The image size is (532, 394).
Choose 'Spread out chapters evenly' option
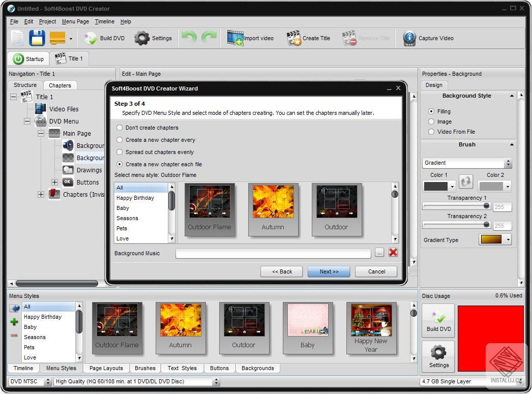[119, 152]
